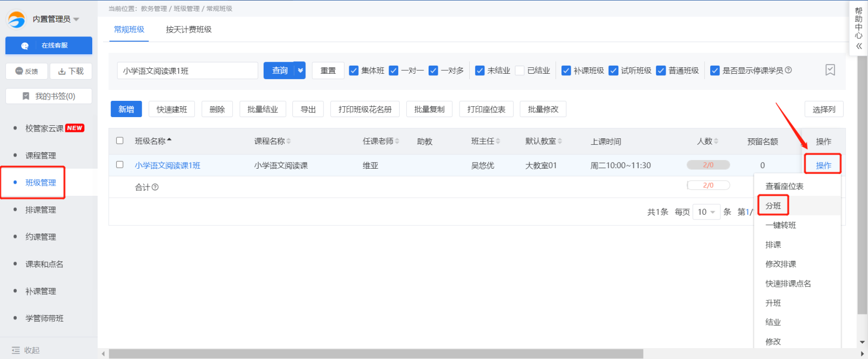Screen dimensions: 868x359
Task: Click help icon beside 是否显示停课学员
Action: coord(789,70)
